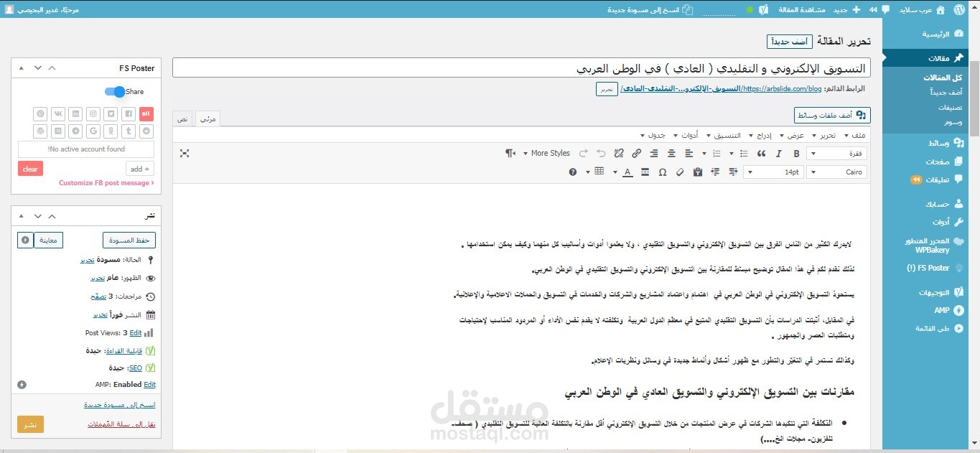The image size is (980, 453).
Task: Open the جدول editor menu
Action: (x=653, y=135)
